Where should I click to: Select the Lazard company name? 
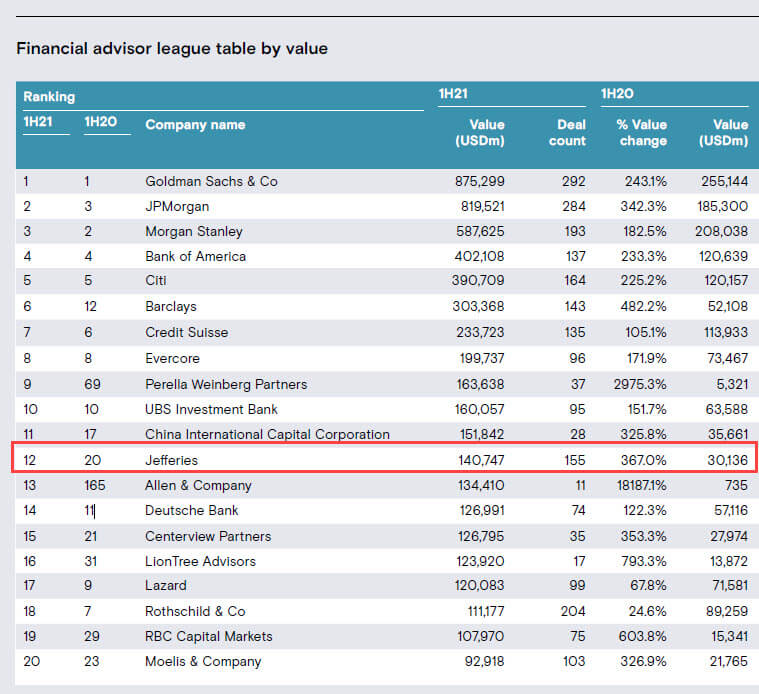point(166,586)
